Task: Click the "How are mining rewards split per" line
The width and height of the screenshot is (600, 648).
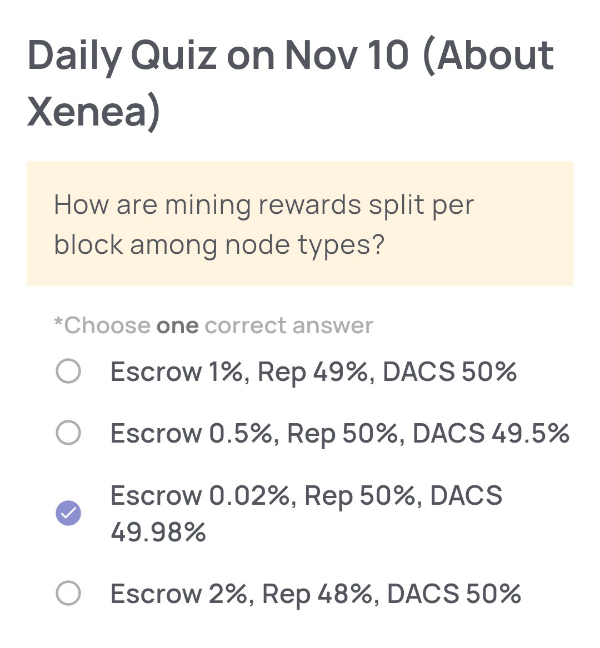Action: click(x=263, y=206)
